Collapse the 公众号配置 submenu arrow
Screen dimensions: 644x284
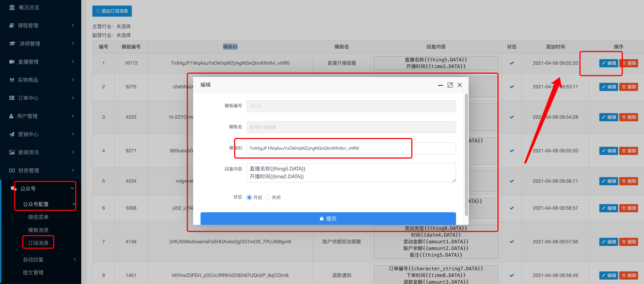tap(74, 204)
